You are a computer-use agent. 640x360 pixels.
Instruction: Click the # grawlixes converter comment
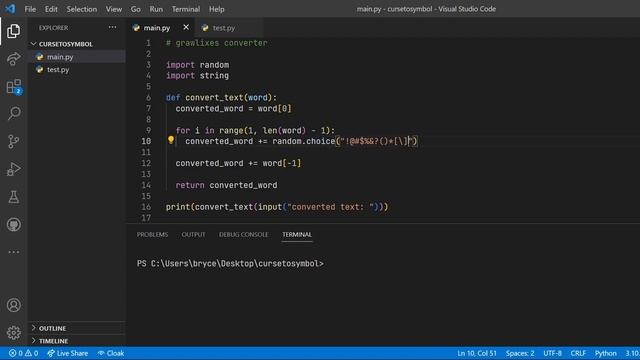click(216, 43)
